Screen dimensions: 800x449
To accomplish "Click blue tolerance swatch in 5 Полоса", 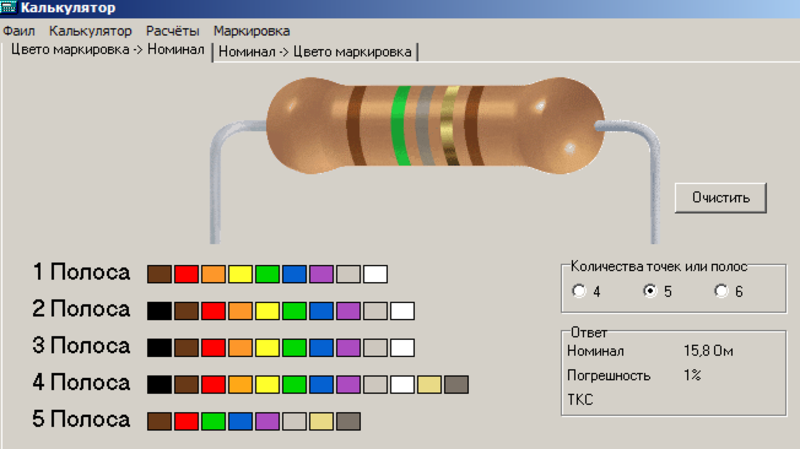I will 240,421.
